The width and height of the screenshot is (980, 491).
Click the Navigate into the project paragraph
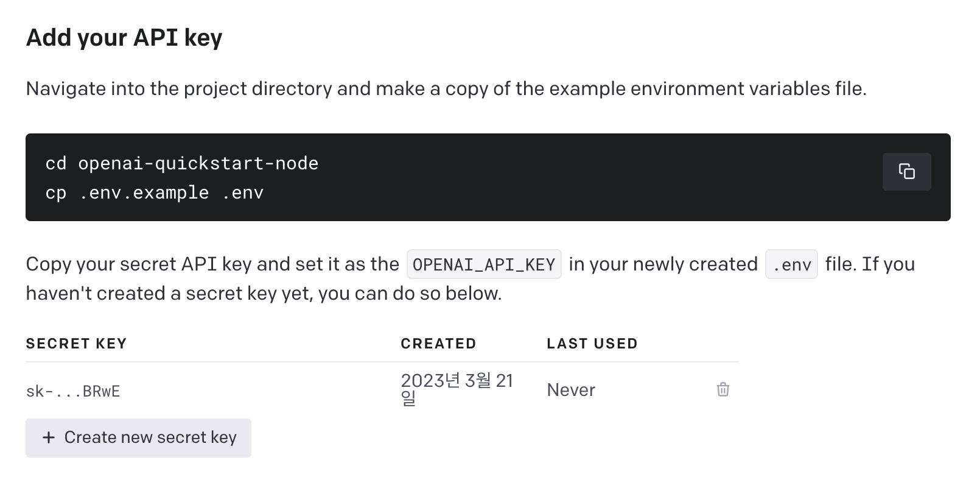(x=446, y=89)
